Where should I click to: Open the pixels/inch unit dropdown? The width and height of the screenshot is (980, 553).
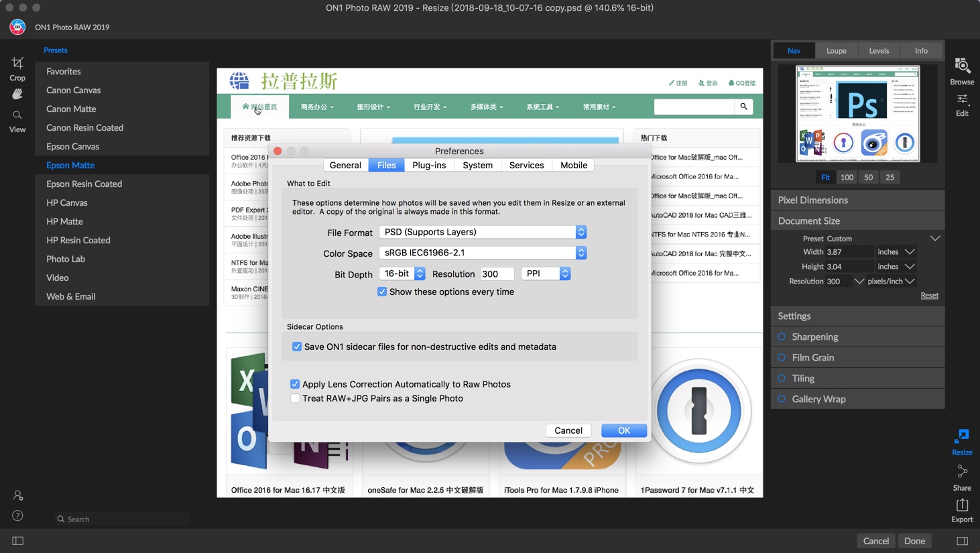click(x=910, y=282)
